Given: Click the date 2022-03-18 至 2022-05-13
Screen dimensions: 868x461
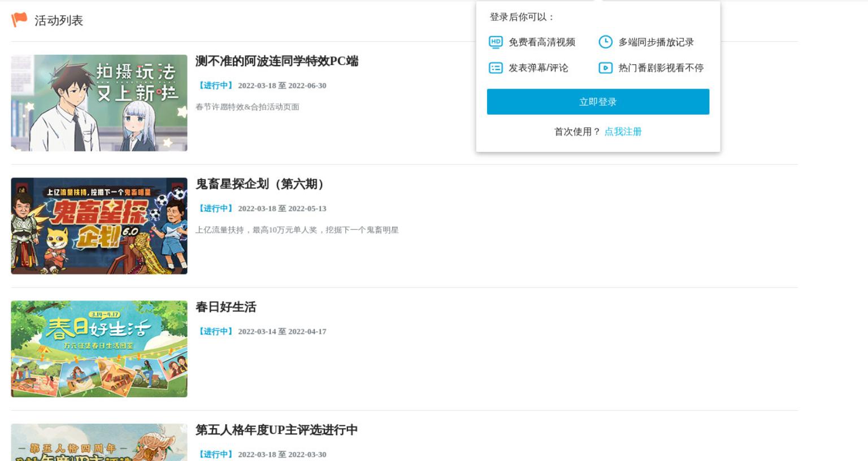Looking at the screenshot, I should [x=282, y=208].
